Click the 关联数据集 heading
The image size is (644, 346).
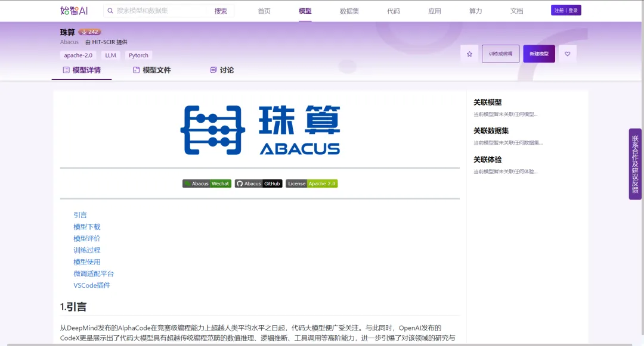coord(491,131)
